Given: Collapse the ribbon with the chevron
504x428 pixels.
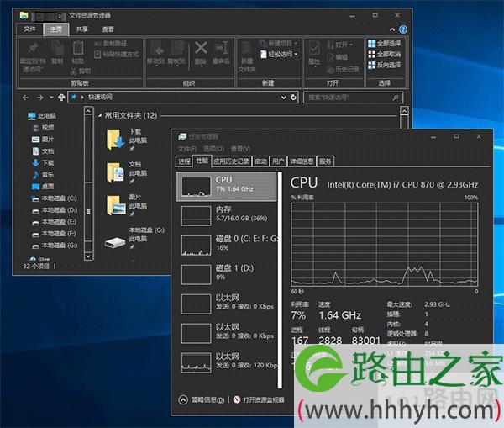Looking at the screenshot, I should tap(392, 29).
